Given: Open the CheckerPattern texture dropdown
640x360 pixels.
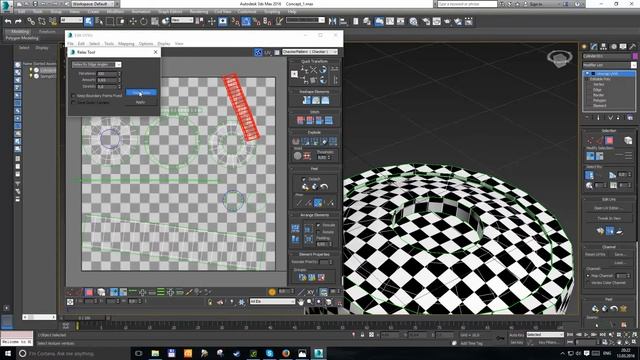Looking at the screenshot, I should pos(310,52).
